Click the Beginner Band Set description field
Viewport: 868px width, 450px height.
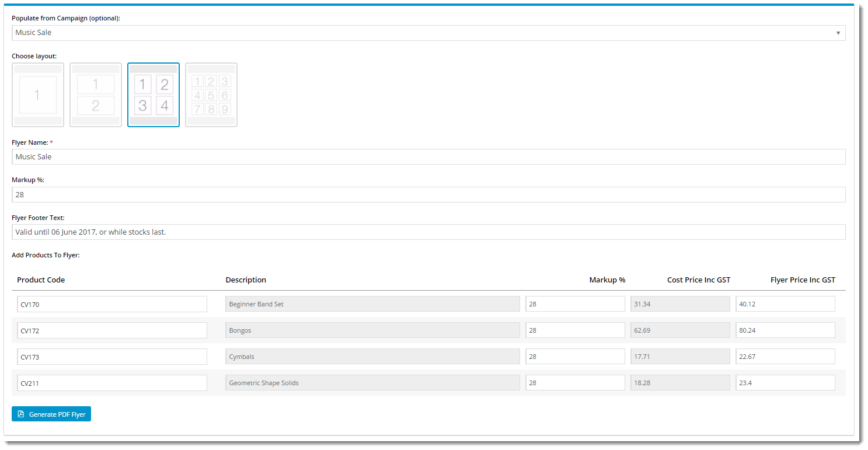[x=372, y=304]
